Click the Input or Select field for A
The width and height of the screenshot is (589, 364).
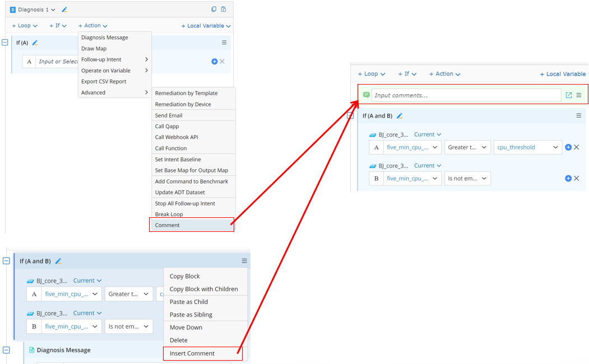pos(57,62)
